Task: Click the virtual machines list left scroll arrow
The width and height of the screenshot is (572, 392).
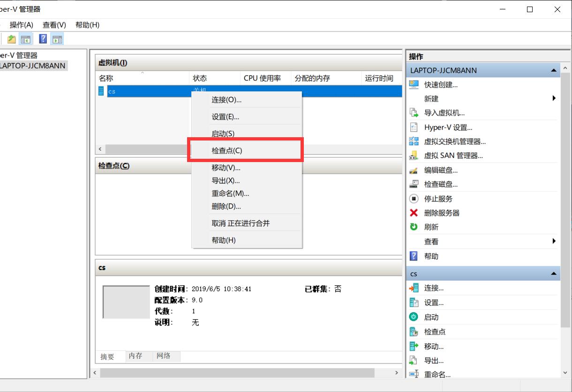Action: [100, 149]
